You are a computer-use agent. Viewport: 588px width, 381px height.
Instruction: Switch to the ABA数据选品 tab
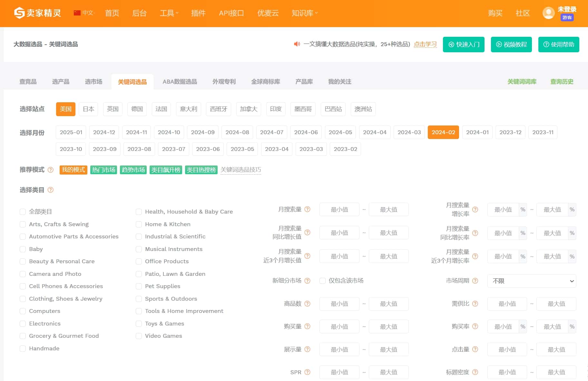click(x=180, y=82)
